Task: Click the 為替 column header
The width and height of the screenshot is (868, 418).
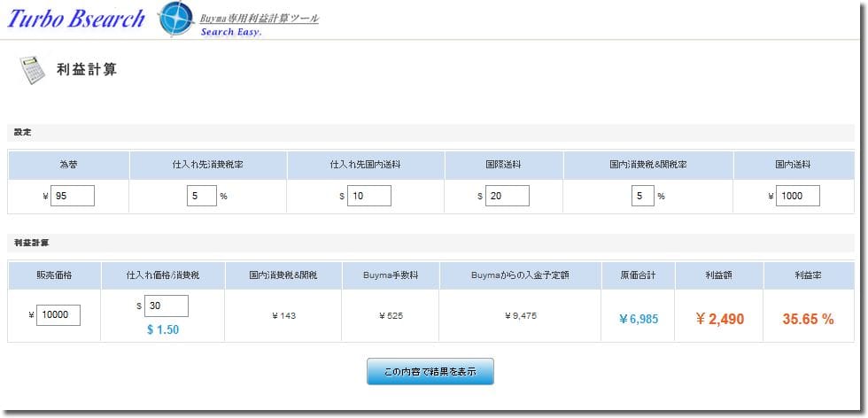Action: point(69,165)
